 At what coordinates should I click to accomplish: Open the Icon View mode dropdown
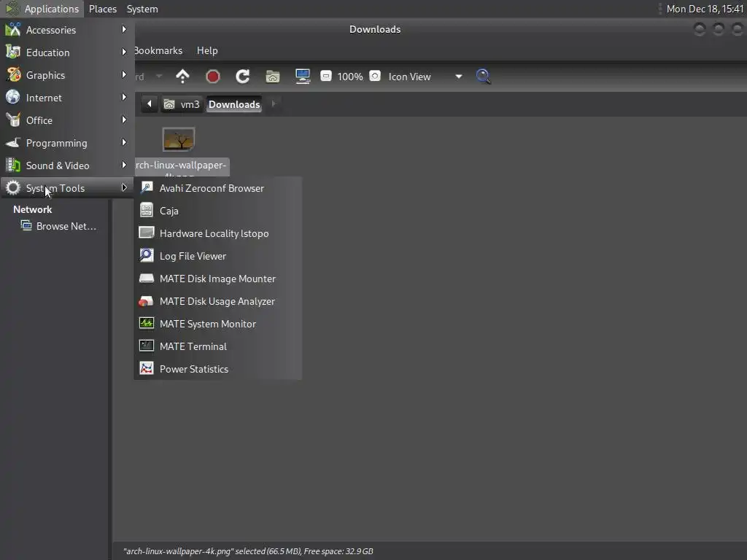(425, 76)
